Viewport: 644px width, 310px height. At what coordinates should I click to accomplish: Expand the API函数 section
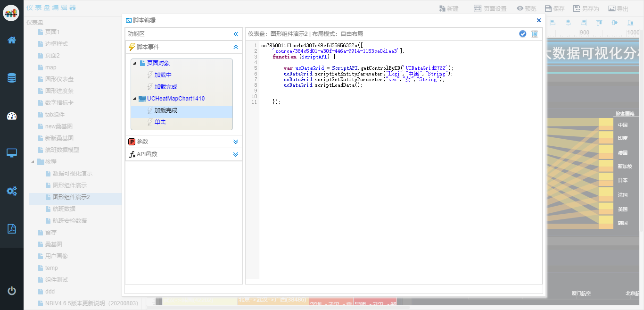pos(236,154)
